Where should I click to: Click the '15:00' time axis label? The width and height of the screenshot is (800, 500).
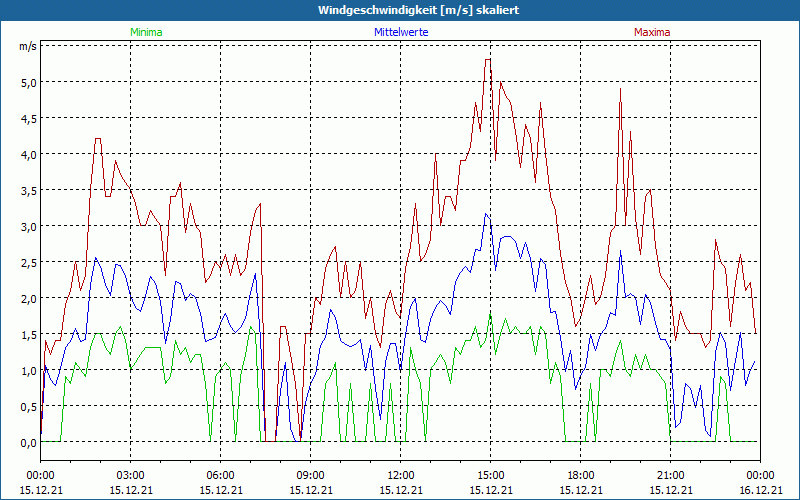pos(491,476)
